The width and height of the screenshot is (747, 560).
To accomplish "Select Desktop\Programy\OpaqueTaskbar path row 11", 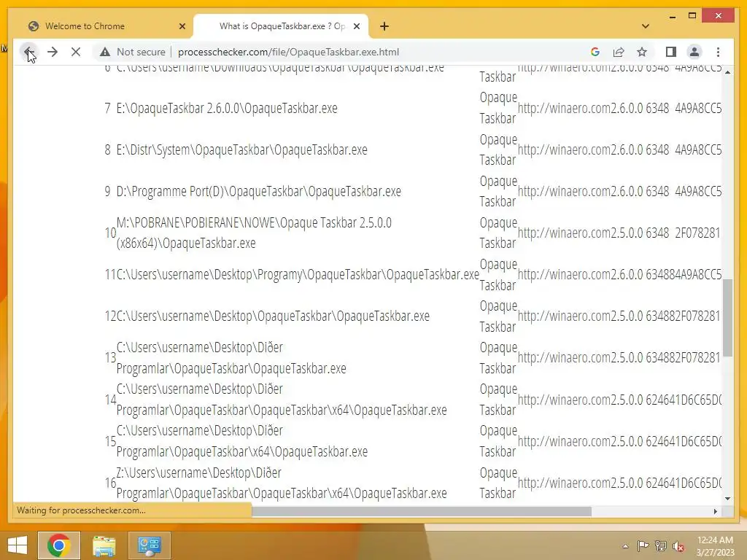I will [298, 274].
